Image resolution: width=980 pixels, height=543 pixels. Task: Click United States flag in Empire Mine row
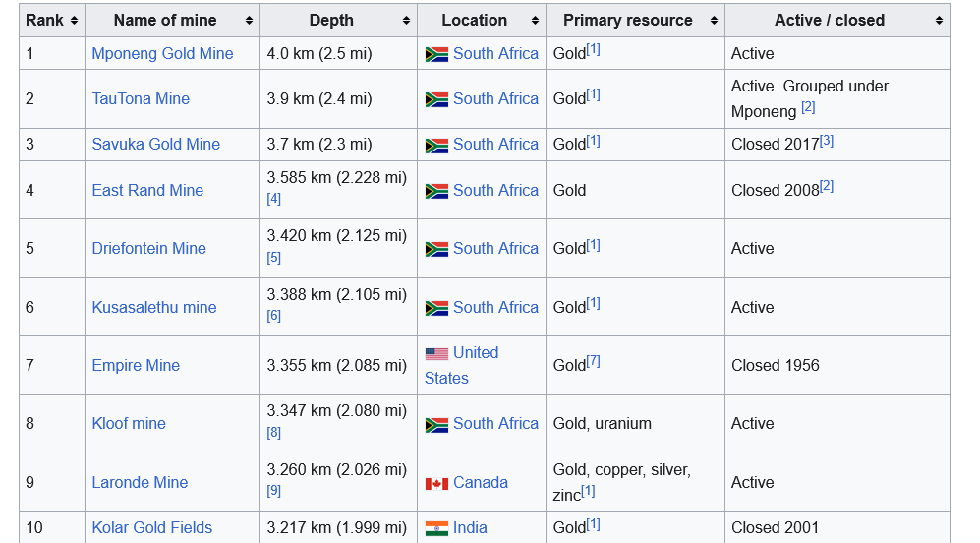point(436,354)
